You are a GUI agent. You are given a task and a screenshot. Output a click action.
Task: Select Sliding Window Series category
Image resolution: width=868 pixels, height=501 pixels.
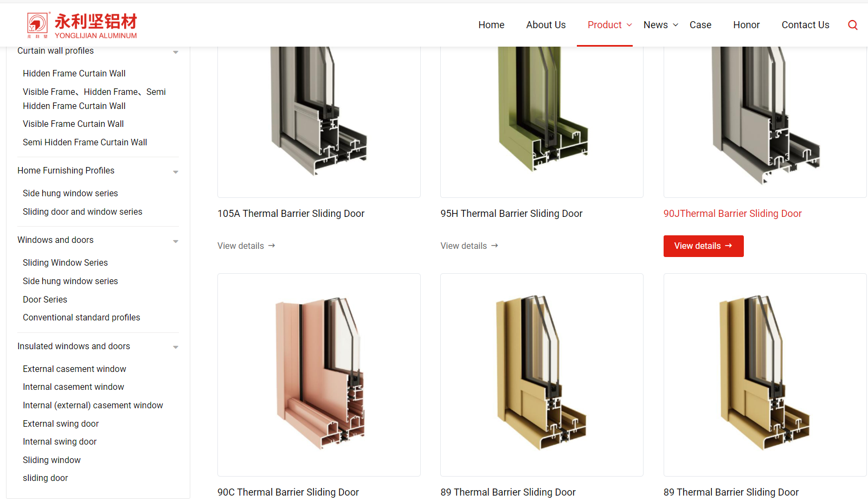(x=65, y=262)
